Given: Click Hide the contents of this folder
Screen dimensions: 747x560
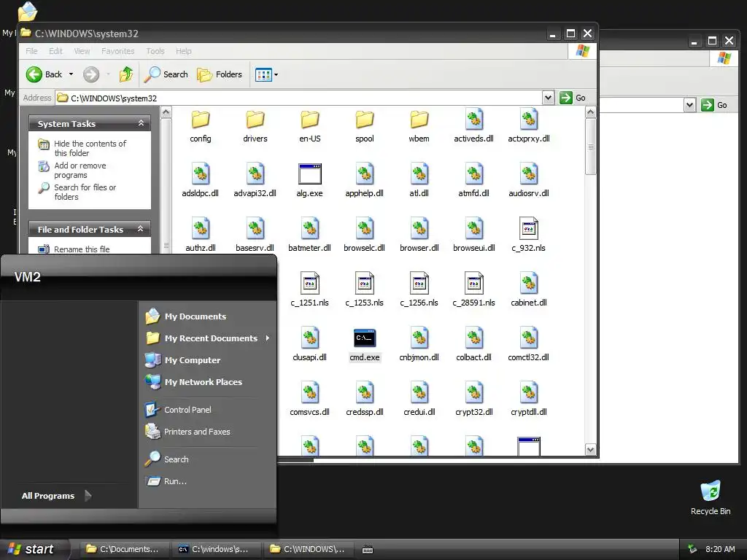Looking at the screenshot, I should click(x=90, y=148).
